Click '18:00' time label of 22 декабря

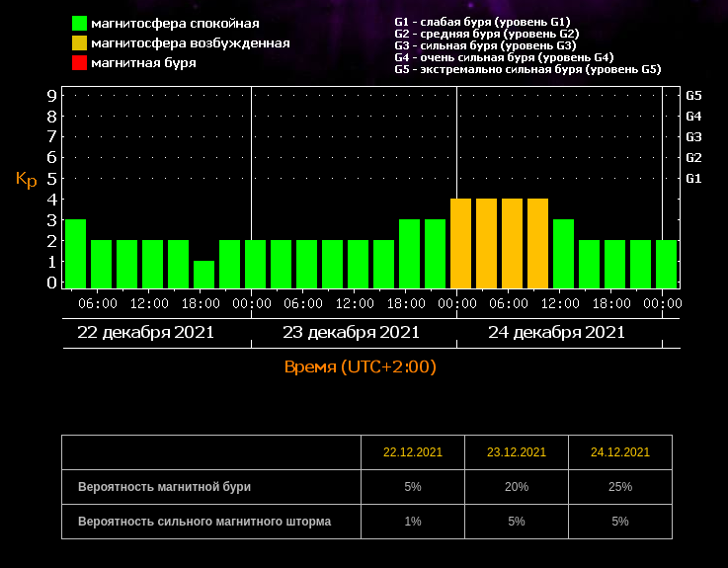[201, 303]
